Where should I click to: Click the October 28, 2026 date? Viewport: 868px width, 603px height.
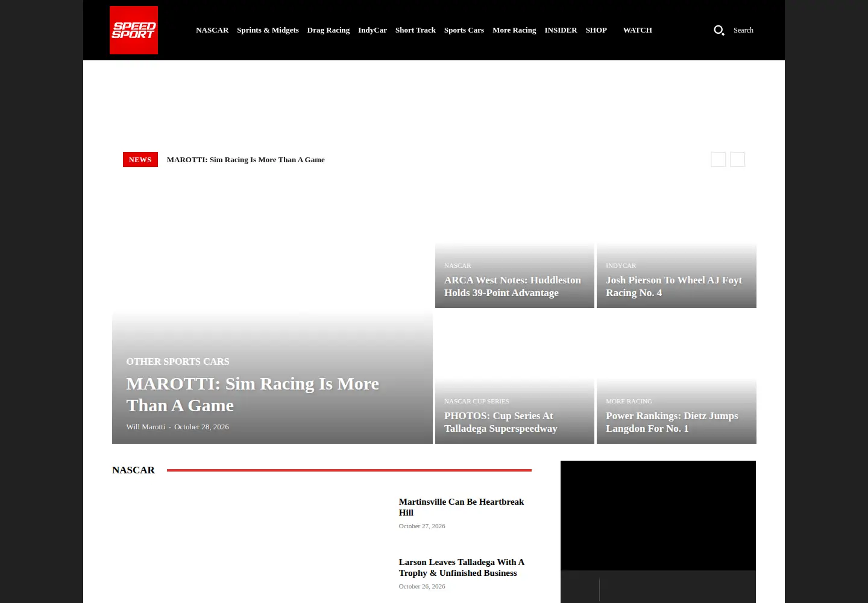(201, 427)
